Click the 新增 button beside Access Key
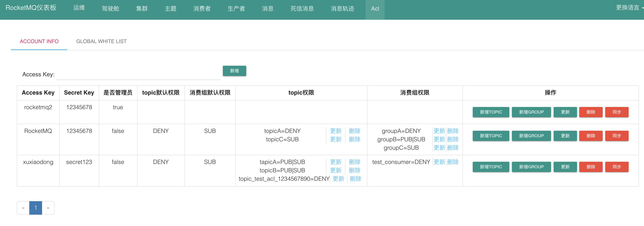The height and width of the screenshot is (226, 644). pyautogui.click(x=234, y=71)
